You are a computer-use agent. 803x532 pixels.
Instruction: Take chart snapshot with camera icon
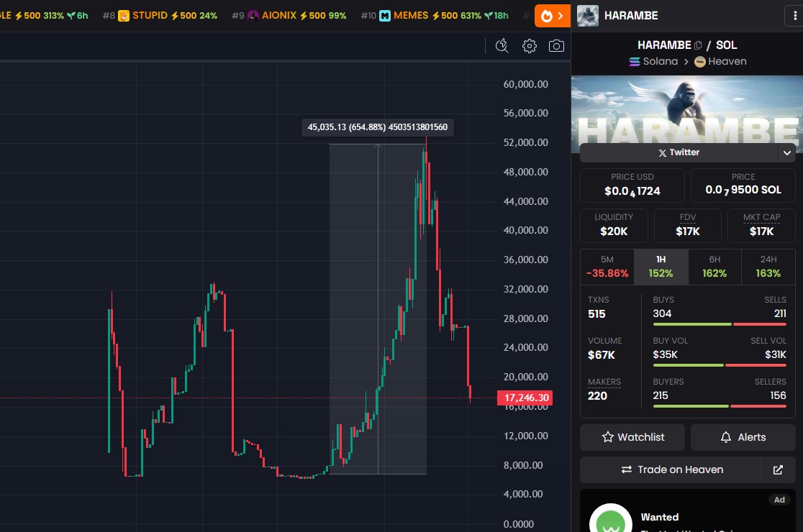click(556, 46)
